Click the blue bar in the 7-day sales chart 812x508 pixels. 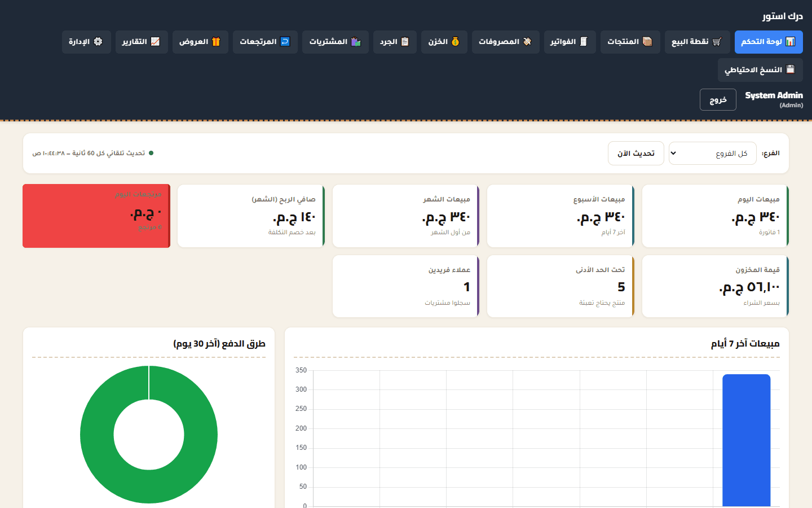(747, 440)
